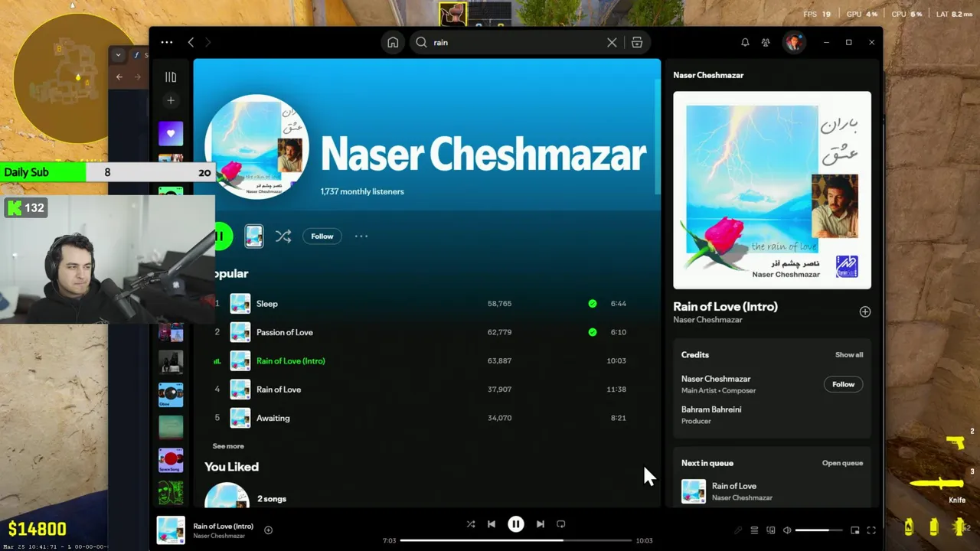The height and width of the screenshot is (551, 980).
Task: Go back with the left chevron arrow
Action: click(x=191, y=42)
